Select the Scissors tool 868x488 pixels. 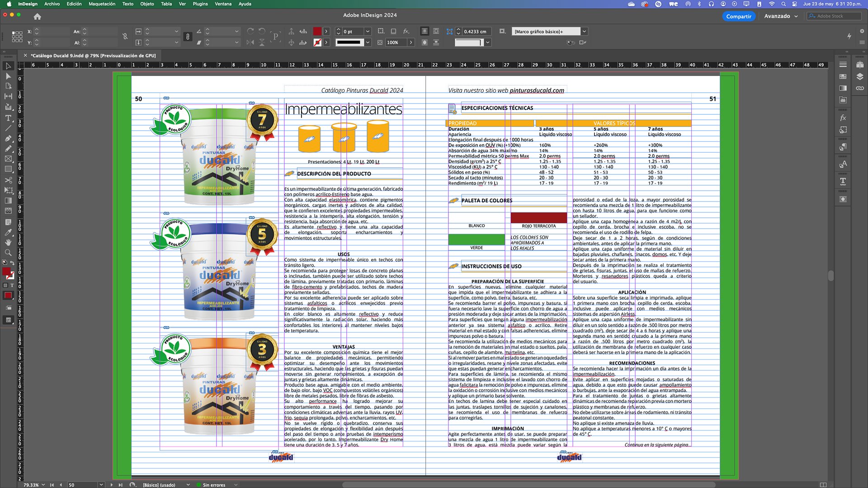point(8,180)
